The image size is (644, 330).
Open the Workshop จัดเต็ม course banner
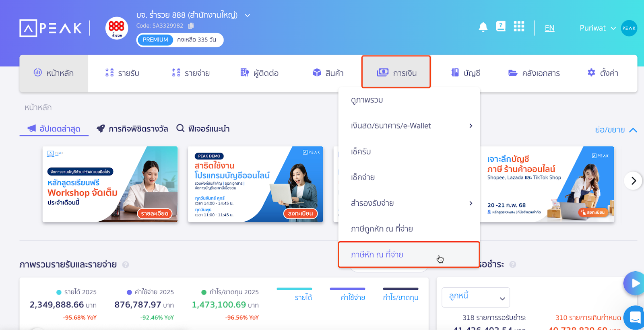tap(110, 184)
